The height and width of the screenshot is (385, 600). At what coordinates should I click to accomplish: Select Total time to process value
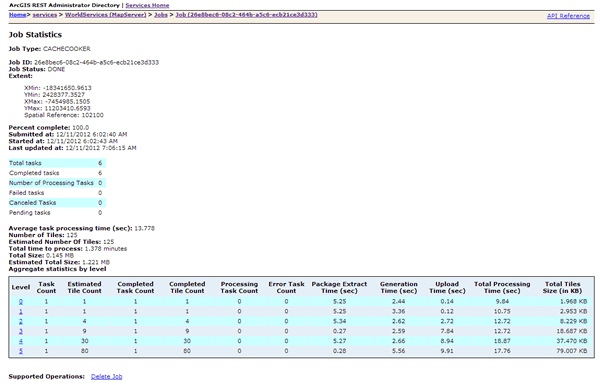[106, 249]
